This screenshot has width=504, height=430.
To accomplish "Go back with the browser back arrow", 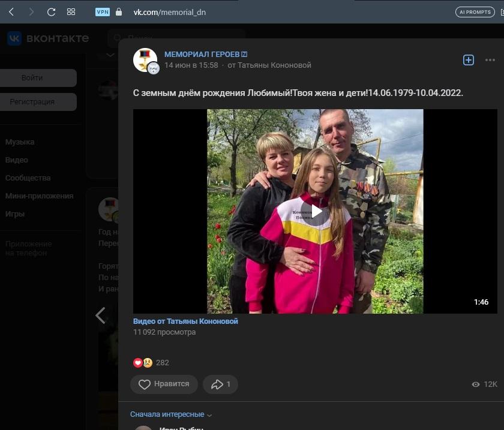I will pos(11,12).
